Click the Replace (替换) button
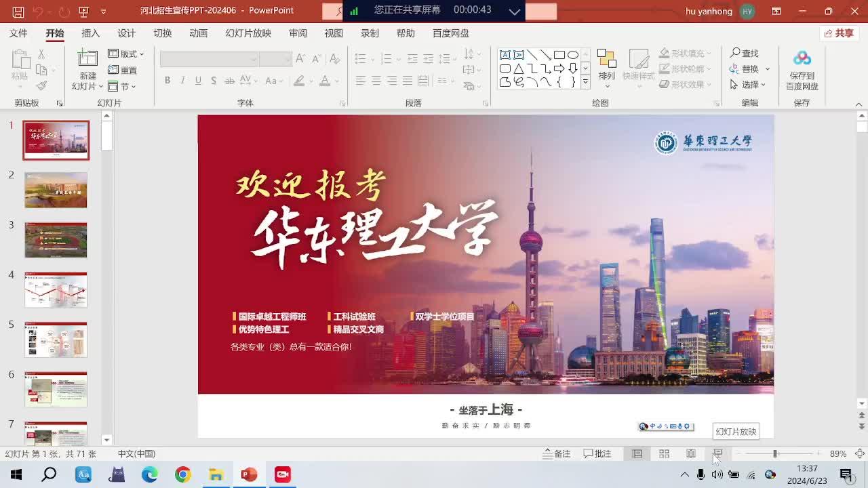This screenshot has height=488, width=868. tap(750, 68)
